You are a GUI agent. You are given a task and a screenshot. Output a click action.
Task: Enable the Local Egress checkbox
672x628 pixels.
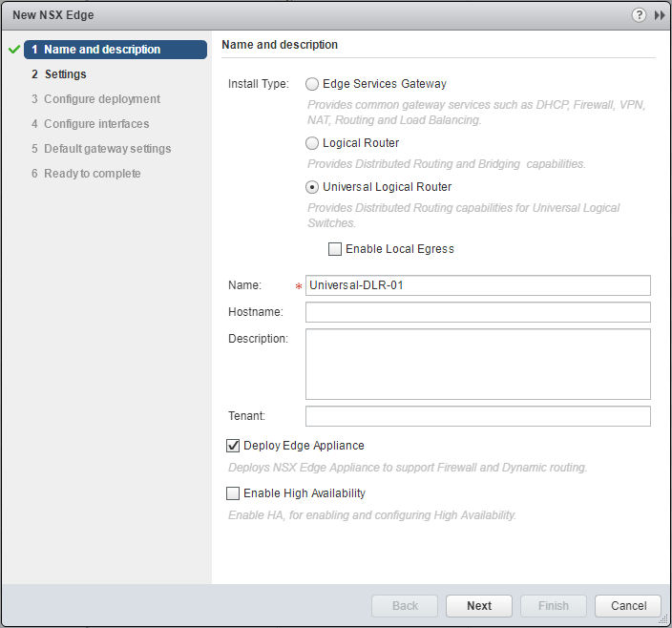[334, 249]
